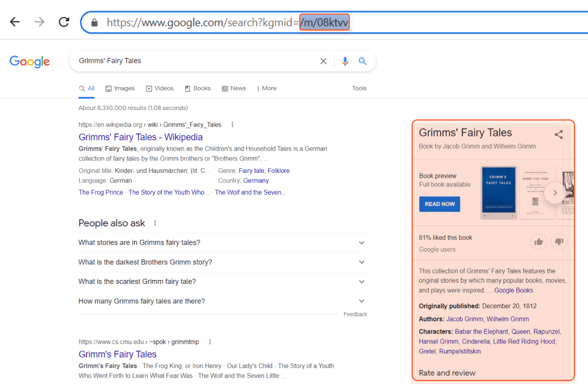Open the Cinderella character link

click(x=476, y=342)
